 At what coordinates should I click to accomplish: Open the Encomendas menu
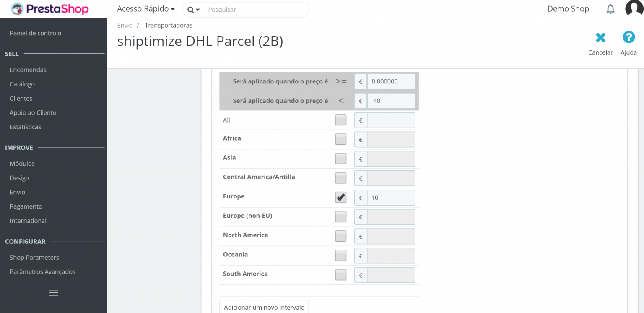28,70
